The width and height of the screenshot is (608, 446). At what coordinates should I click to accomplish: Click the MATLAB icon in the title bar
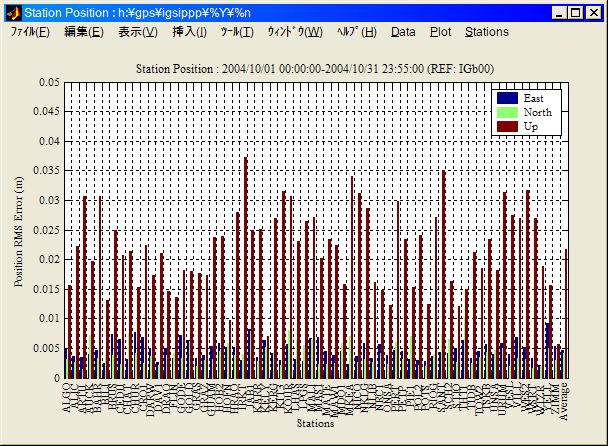(12, 13)
